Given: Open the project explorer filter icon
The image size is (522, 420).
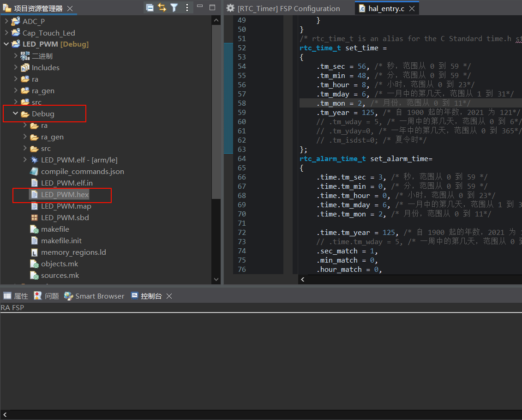Looking at the screenshot, I should coord(174,7).
